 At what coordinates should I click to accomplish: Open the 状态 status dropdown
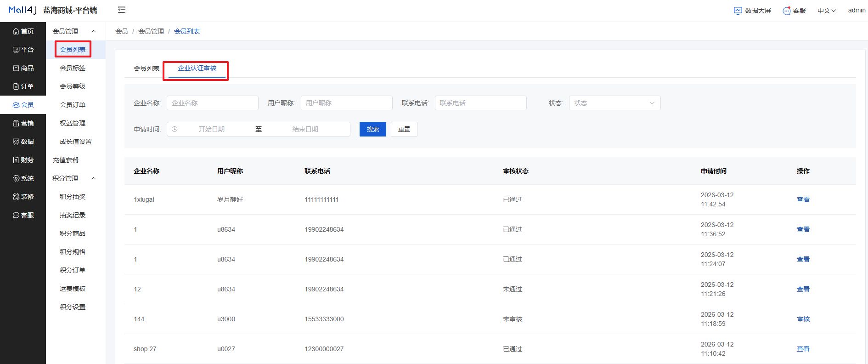(x=614, y=103)
